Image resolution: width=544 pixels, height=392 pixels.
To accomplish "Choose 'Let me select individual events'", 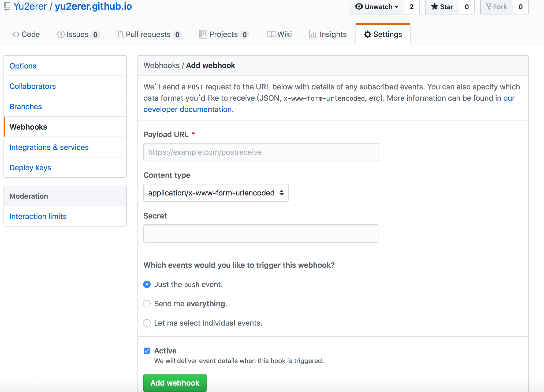I will point(147,323).
